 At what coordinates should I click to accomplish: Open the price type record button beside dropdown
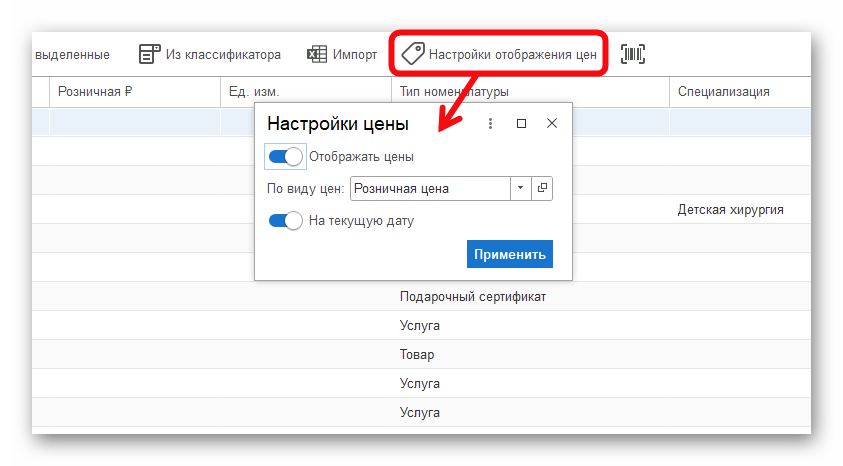[x=543, y=188]
